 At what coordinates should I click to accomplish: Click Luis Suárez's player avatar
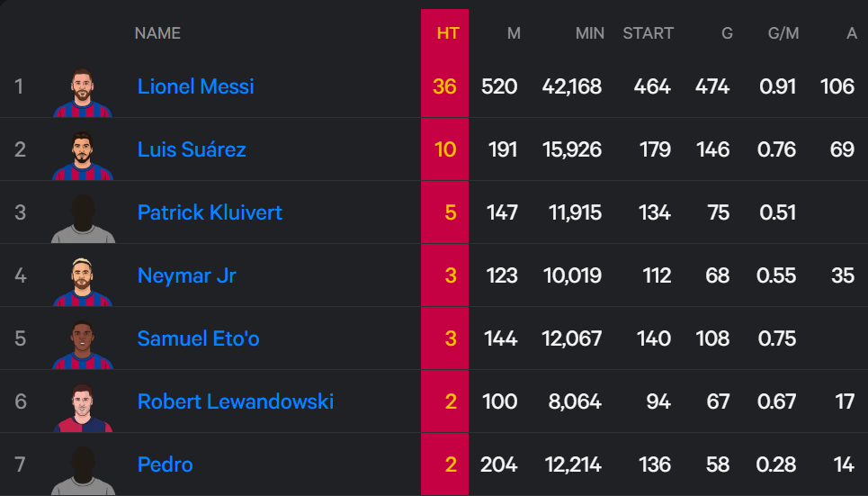[83, 155]
